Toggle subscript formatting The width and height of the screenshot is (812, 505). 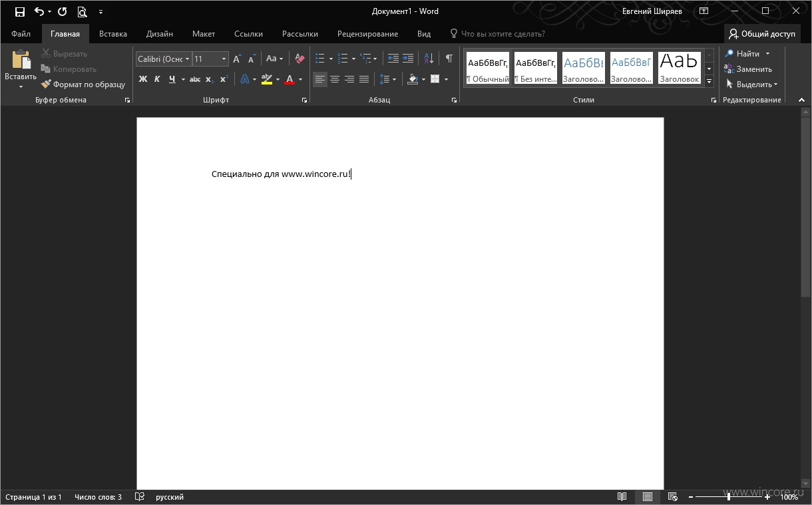[209, 79]
